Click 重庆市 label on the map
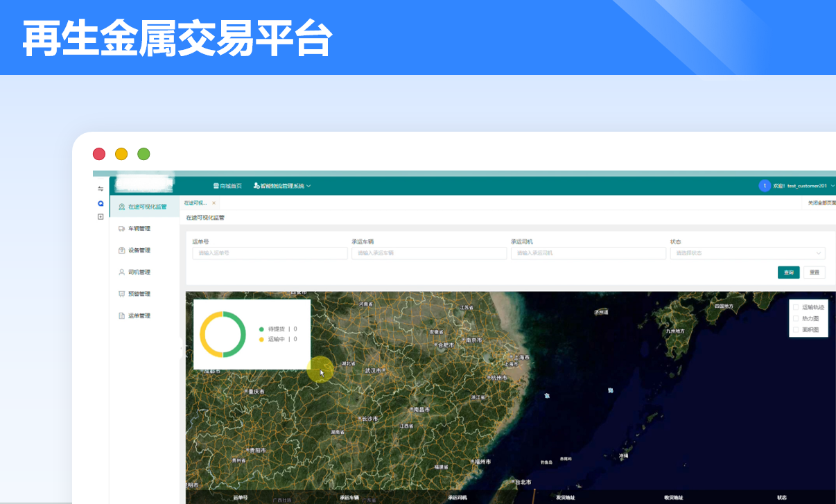 [257, 392]
